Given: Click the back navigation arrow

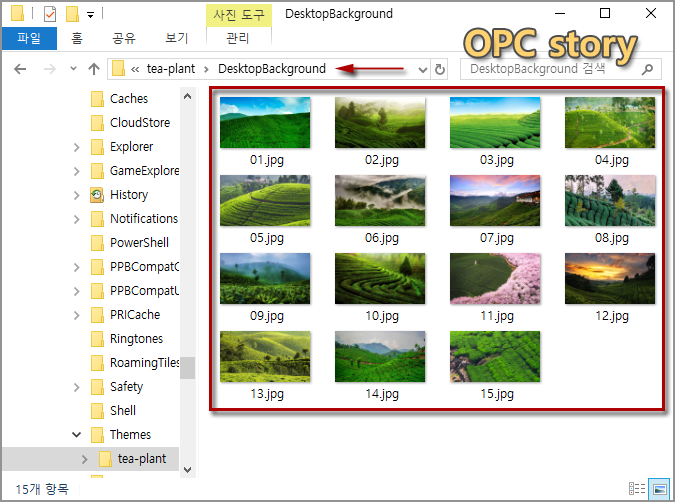Looking at the screenshot, I should (x=20, y=69).
